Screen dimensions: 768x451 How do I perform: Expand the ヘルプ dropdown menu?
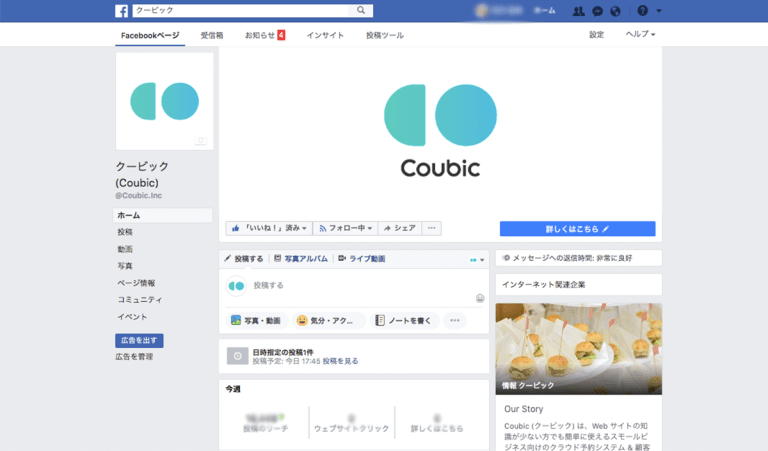tap(640, 34)
